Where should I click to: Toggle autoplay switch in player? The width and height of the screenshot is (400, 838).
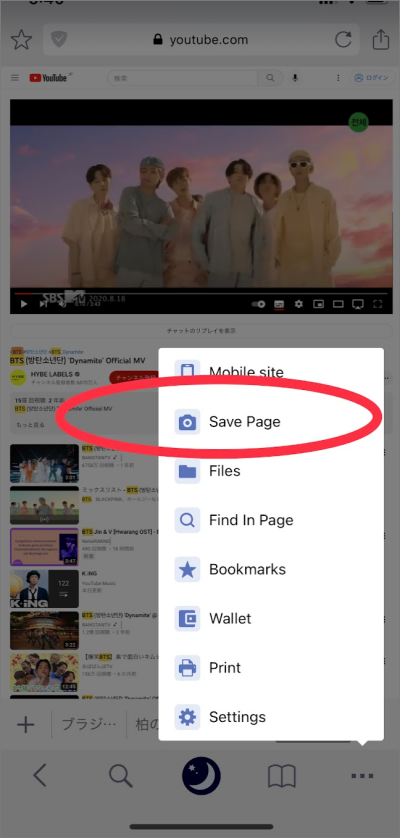pos(259,304)
